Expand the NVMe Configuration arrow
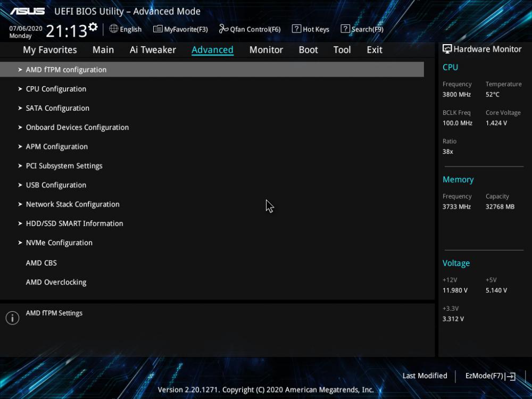This screenshot has width=532, height=399. click(20, 243)
